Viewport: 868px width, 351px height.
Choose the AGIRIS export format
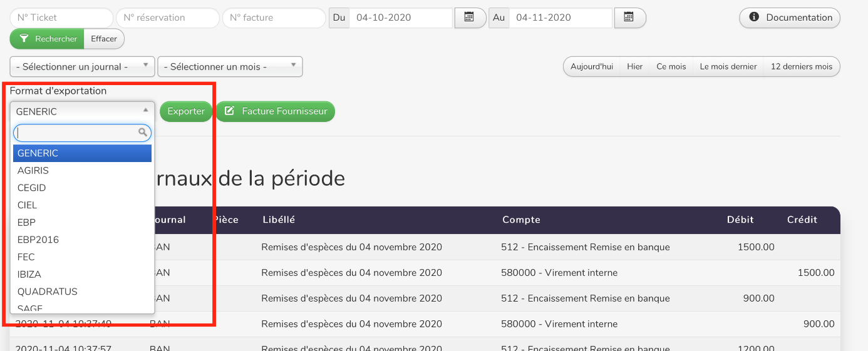(33, 170)
